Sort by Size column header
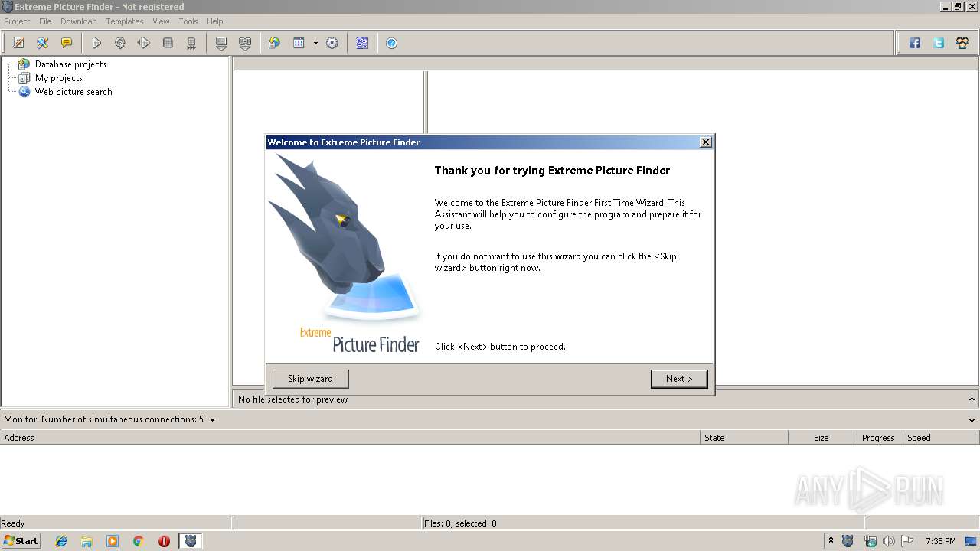The height and width of the screenshot is (551, 980). tap(822, 438)
